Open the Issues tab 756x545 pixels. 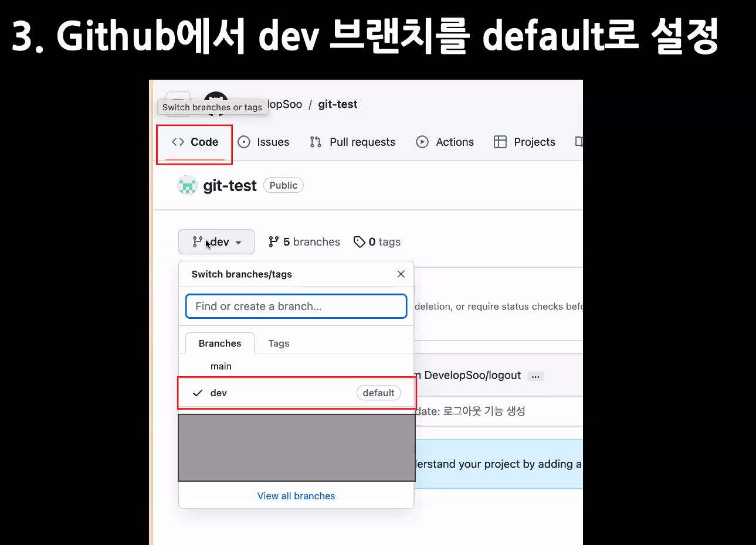(263, 142)
